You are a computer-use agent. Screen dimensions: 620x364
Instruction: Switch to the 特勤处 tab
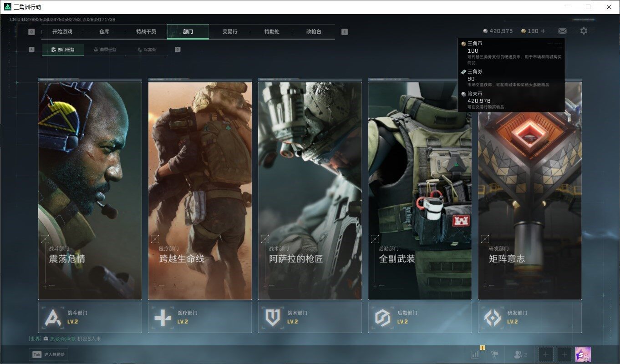[272, 32]
